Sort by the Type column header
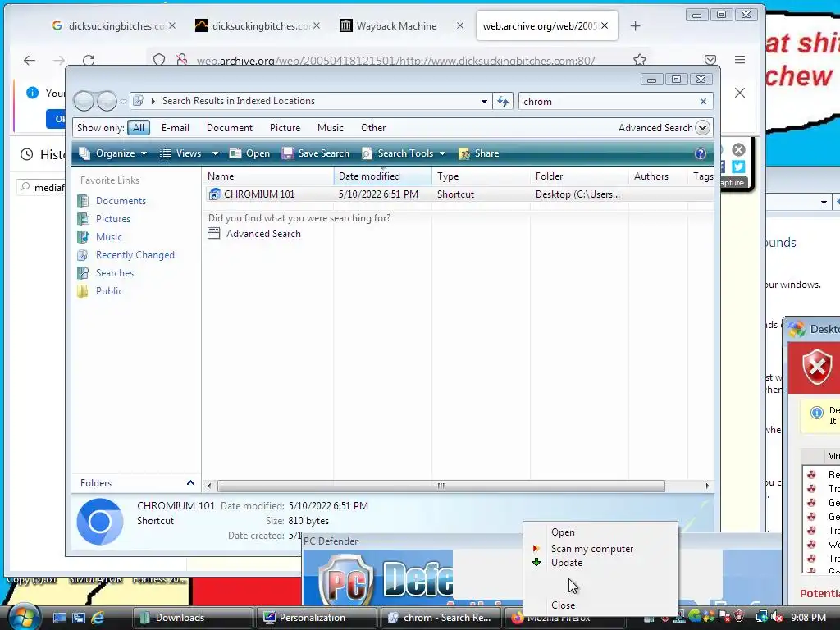 point(481,176)
